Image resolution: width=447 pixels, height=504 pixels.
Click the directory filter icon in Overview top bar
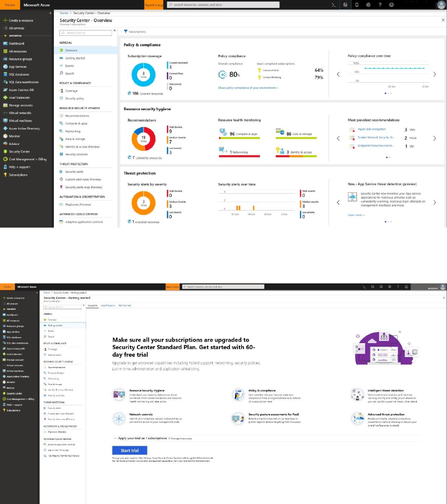345,5
